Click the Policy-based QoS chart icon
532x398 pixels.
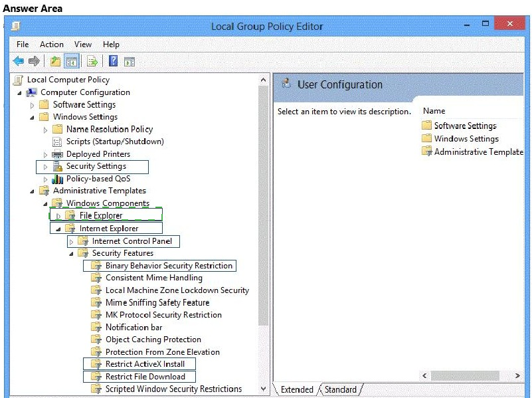point(57,179)
